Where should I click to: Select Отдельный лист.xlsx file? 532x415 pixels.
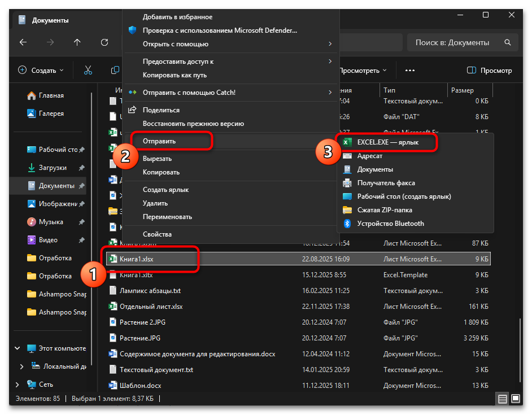(x=298, y=307)
